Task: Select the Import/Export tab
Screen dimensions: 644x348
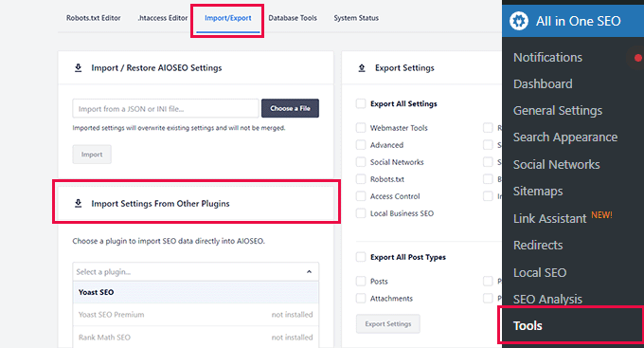Action: [228, 18]
